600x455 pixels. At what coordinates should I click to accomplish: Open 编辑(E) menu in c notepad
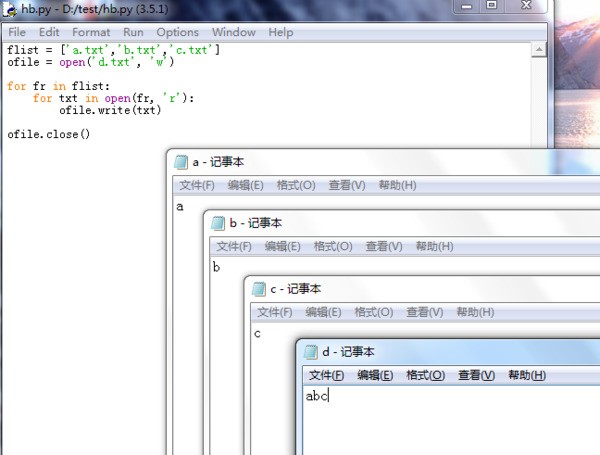point(323,312)
